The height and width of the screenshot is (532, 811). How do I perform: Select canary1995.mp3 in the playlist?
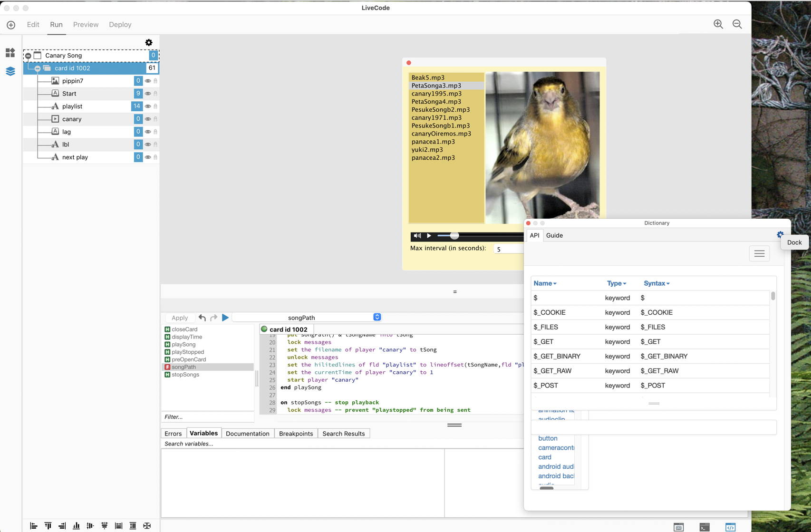click(436, 94)
